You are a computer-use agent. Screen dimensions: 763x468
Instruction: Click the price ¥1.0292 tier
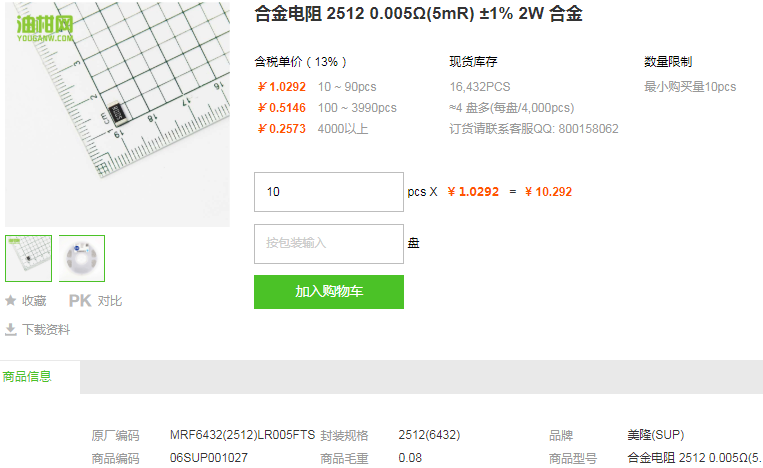pyautogui.click(x=282, y=87)
